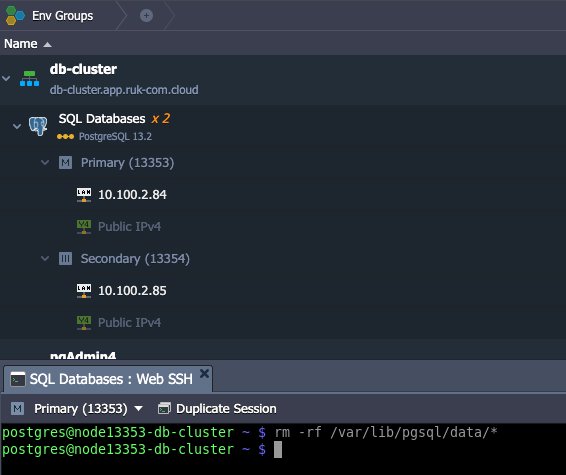
Task: Click the PostgreSQL elephant icon
Action: pyautogui.click(x=38, y=126)
